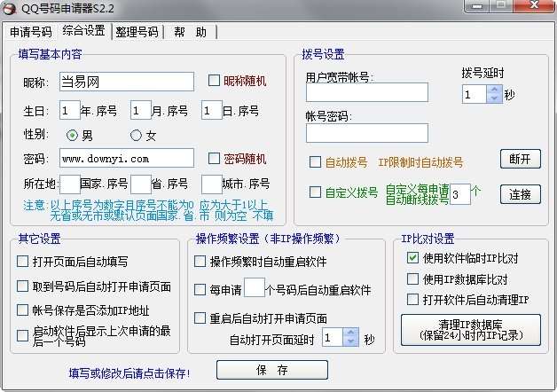Viewport: 557px width, 392px height.
Task: Check 取到号码后自动打开申请页面
Action: [23, 286]
